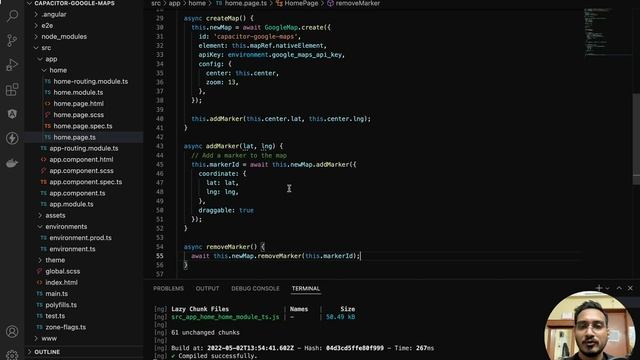Click src_app_home_home_module_ts.js in terminal output
The image size is (640, 360).
click(225, 317)
